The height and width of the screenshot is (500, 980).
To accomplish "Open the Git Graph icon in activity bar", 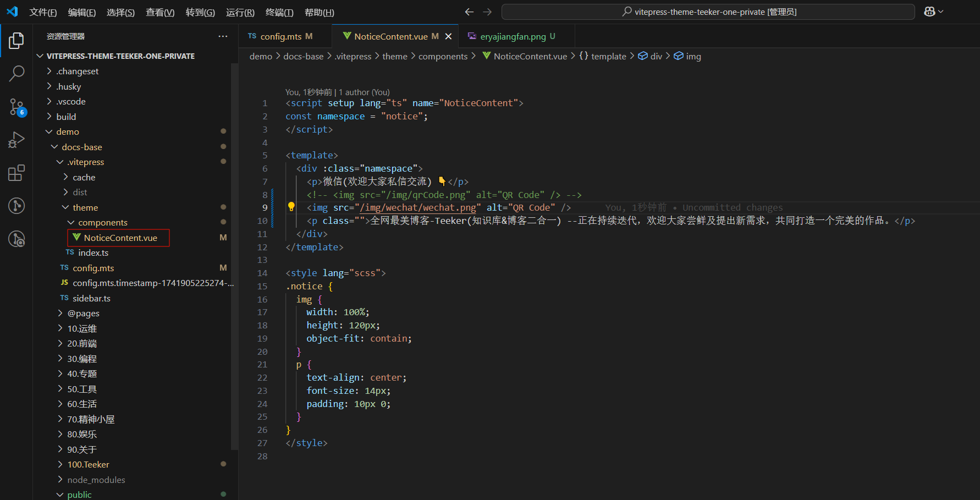I will pyautogui.click(x=16, y=206).
